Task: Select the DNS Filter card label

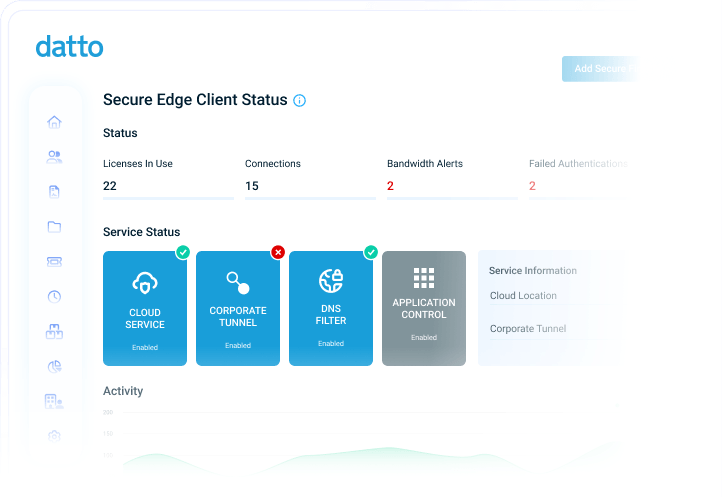Action: [x=331, y=315]
